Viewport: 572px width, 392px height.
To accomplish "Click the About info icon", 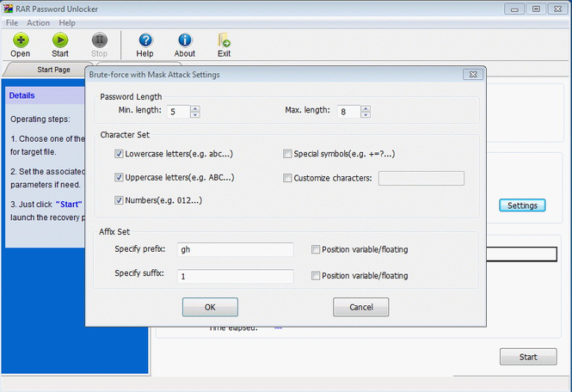I will tap(185, 40).
